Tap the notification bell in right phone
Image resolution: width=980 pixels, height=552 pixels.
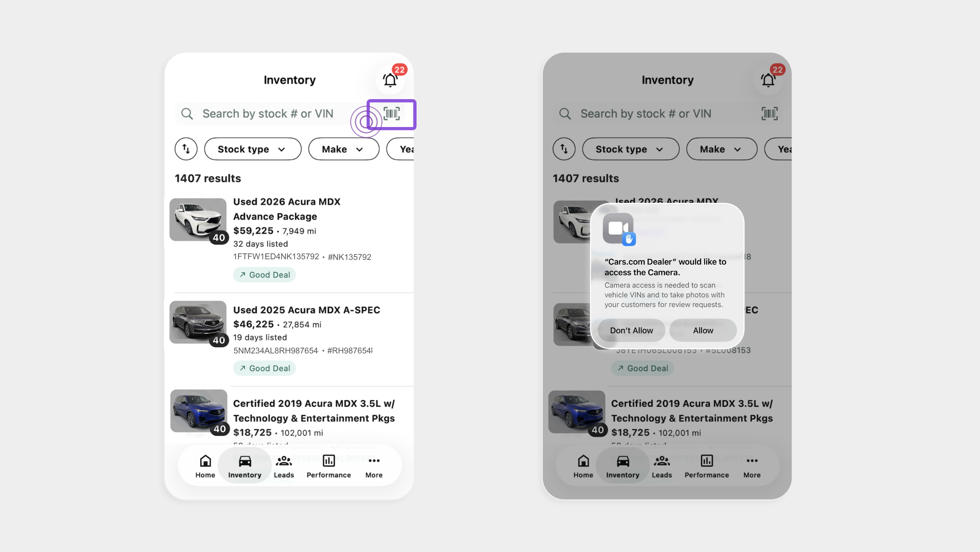[x=768, y=80]
